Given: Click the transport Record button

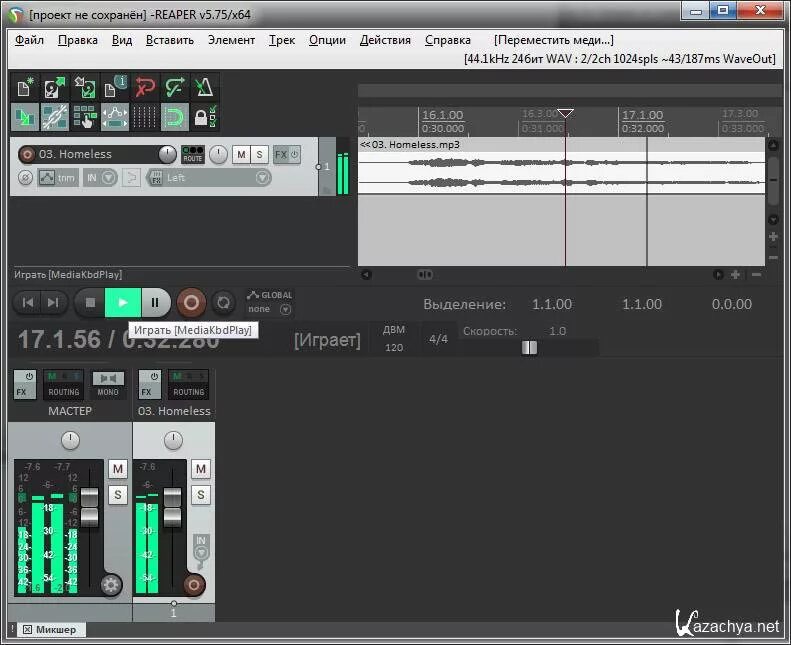Looking at the screenshot, I should [x=191, y=303].
